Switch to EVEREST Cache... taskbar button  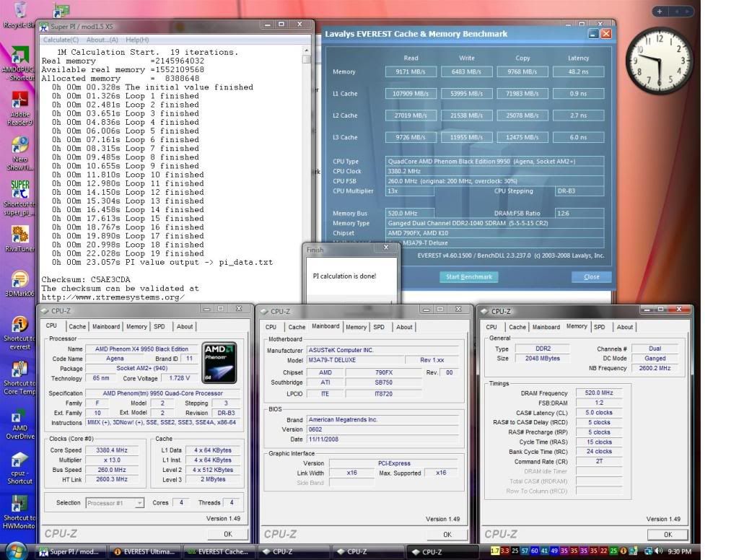[219, 551]
